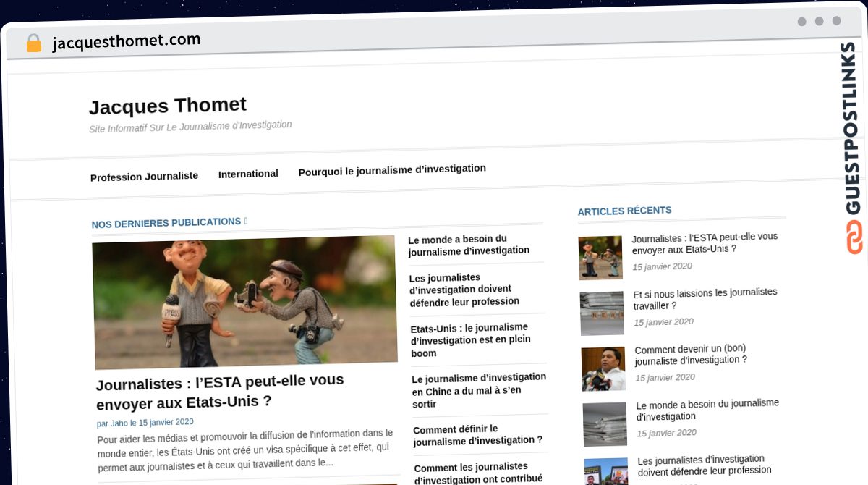Viewport: 868px width, 485px height.
Task: Open 'Et si nous laissions les journalistes travailler'
Action: (x=705, y=299)
